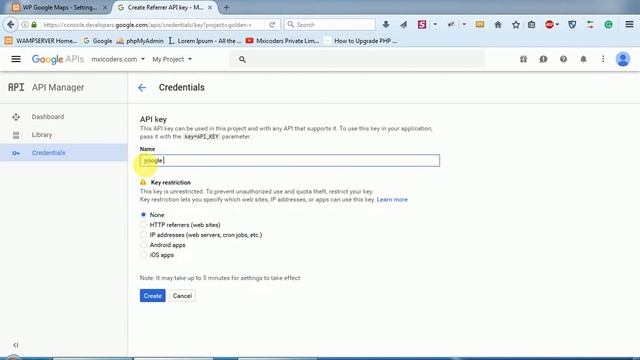Open browser downloads arrow
Image resolution: width=640 pixels, height=360 pixels.
coord(386,24)
